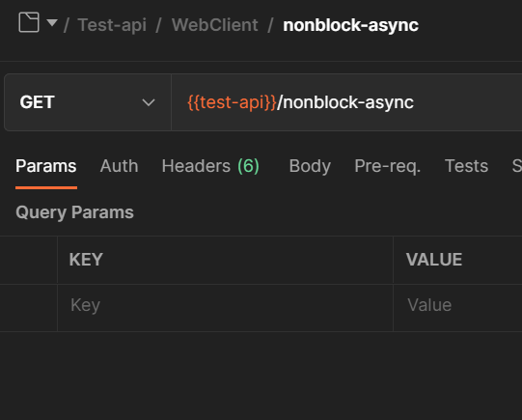Image resolution: width=522 pixels, height=420 pixels.
Task: Click the KEY column header
Action: (x=86, y=260)
